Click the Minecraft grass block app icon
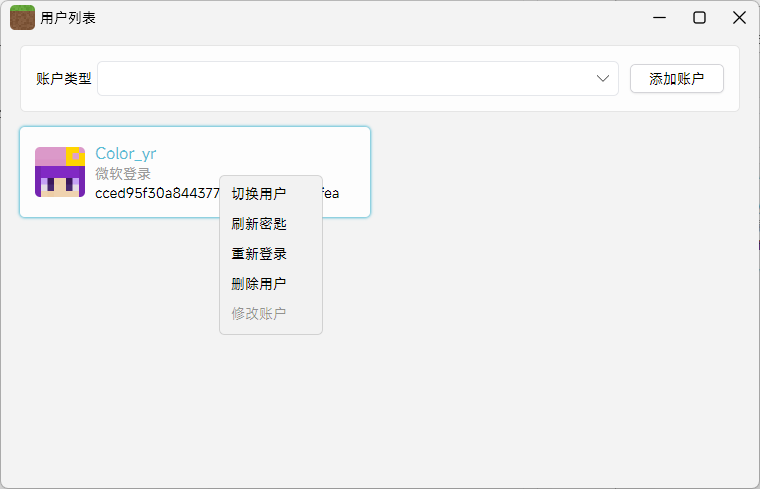The image size is (760, 489). click(x=22, y=17)
